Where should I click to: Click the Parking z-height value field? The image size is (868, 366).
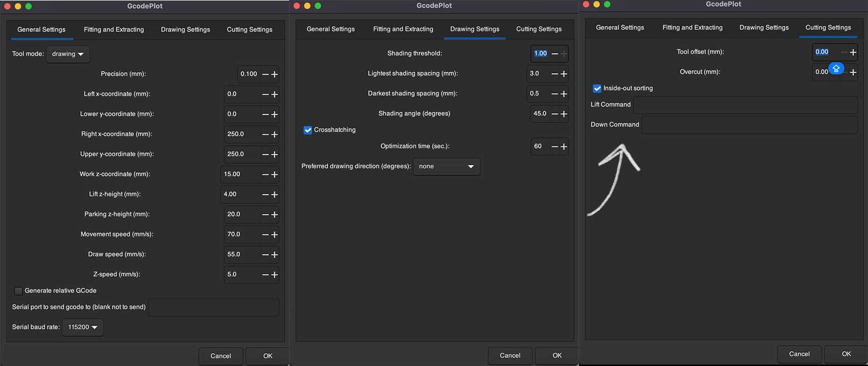click(x=242, y=215)
